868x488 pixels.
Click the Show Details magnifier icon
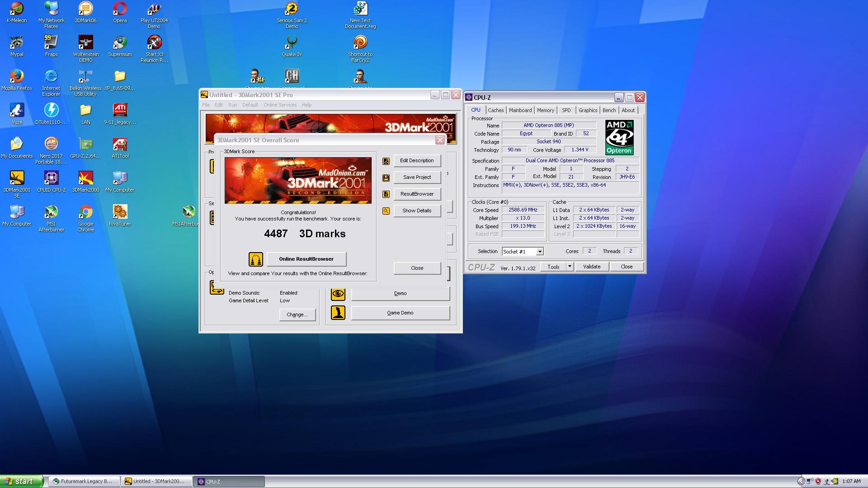pyautogui.click(x=386, y=211)
